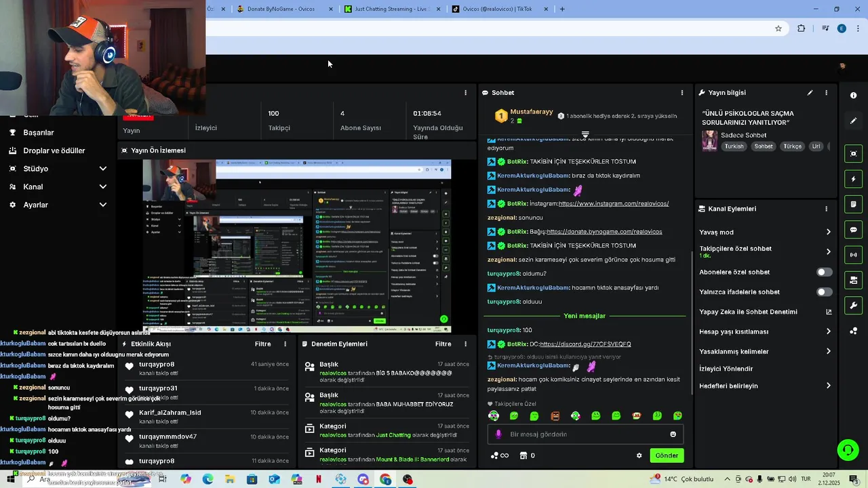Open the instagram.com/realovicos link in chat

pyautogui.click(x=614, y=203)
